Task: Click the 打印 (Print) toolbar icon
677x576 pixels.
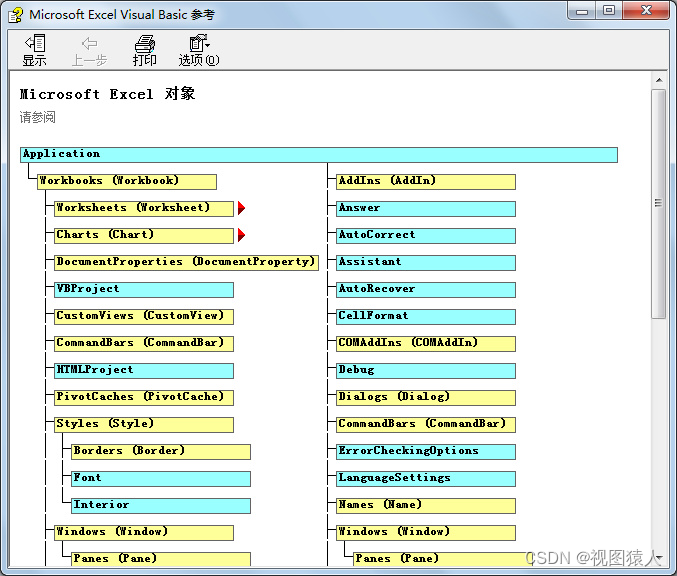Action: pos(144,50)
